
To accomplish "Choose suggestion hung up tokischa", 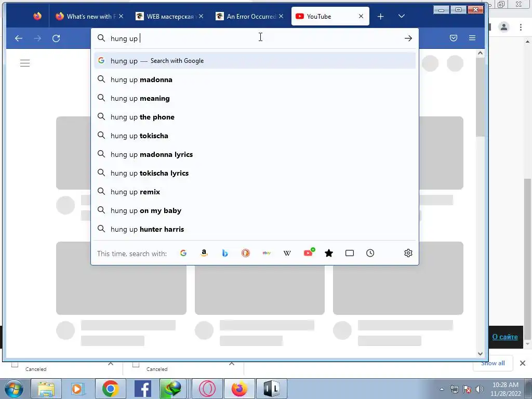I will click(255, 136).
